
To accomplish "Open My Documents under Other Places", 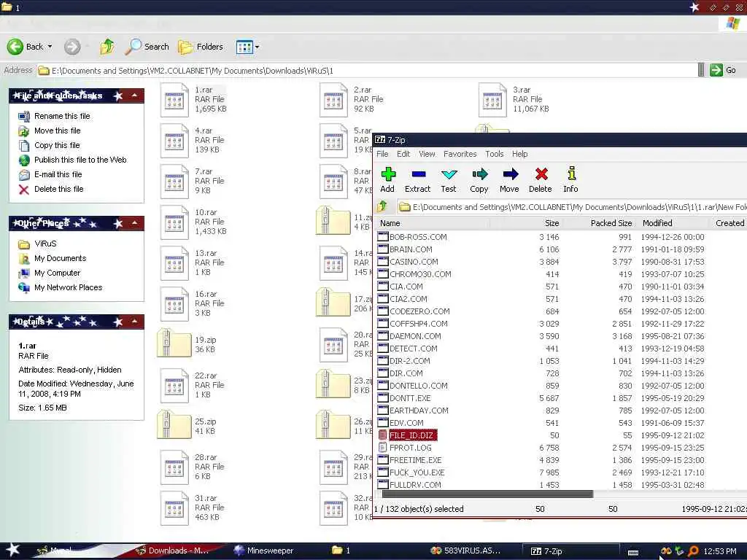I will pos(60,258).
